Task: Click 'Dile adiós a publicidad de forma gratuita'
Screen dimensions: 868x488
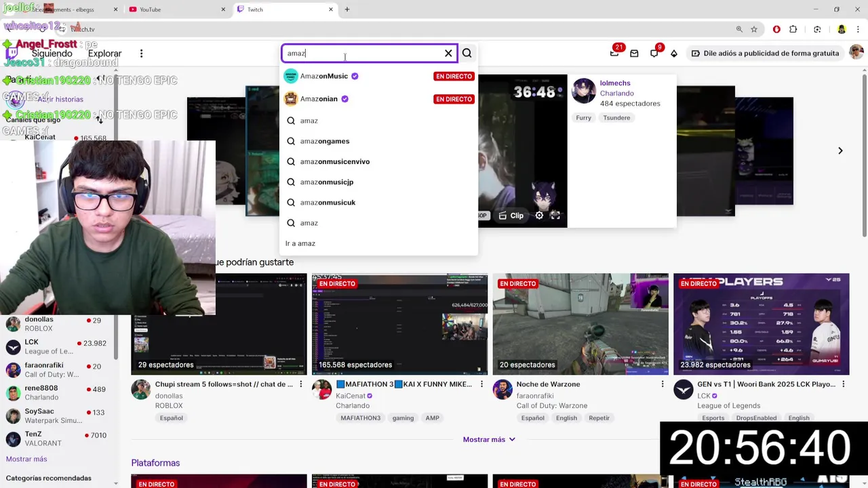Action: tap(764, 53)
